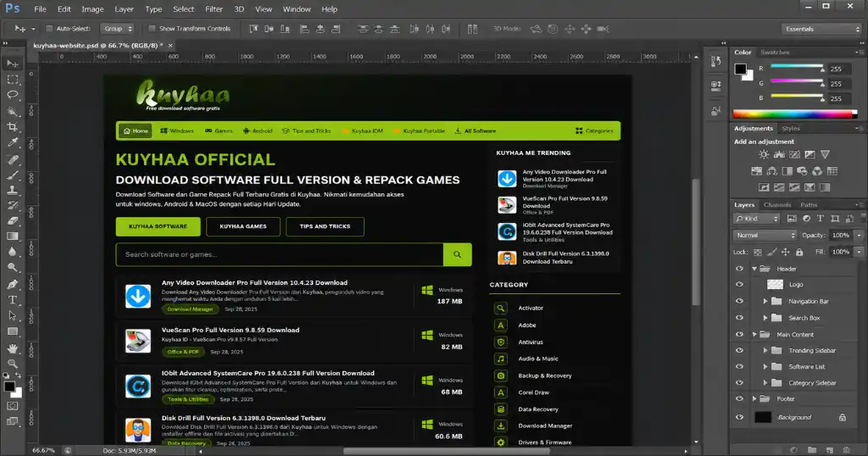Select the History Brush tool
868x456 pixels.
pos(12,205)
